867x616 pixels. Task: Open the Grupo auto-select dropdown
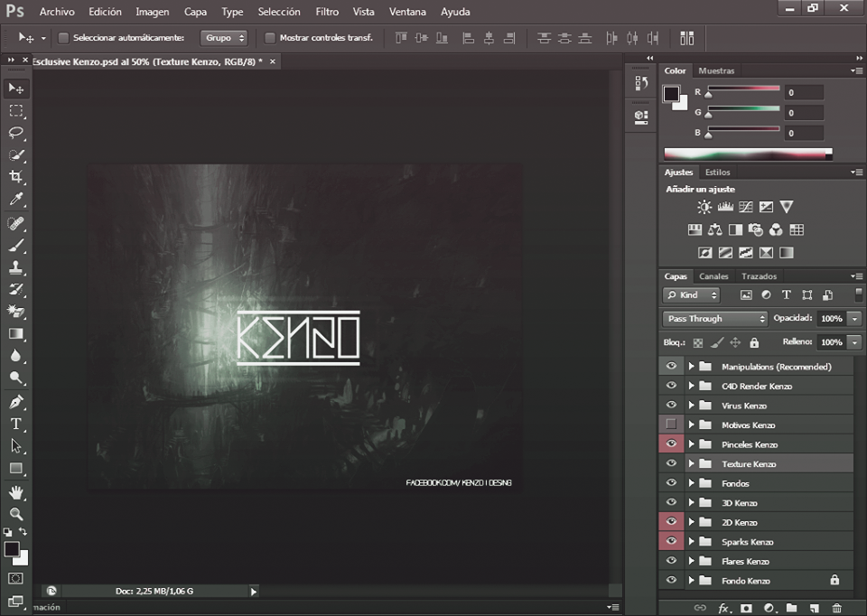click(x=224, y=38)
